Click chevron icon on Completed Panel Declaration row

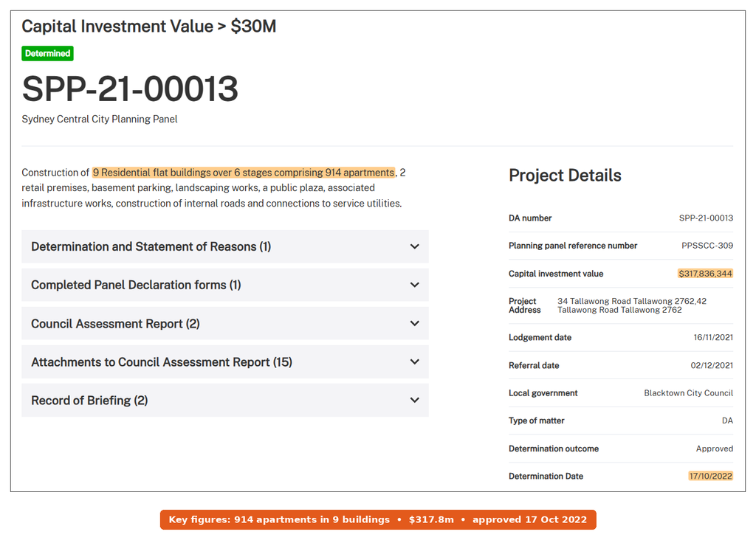tap(415, 285)
